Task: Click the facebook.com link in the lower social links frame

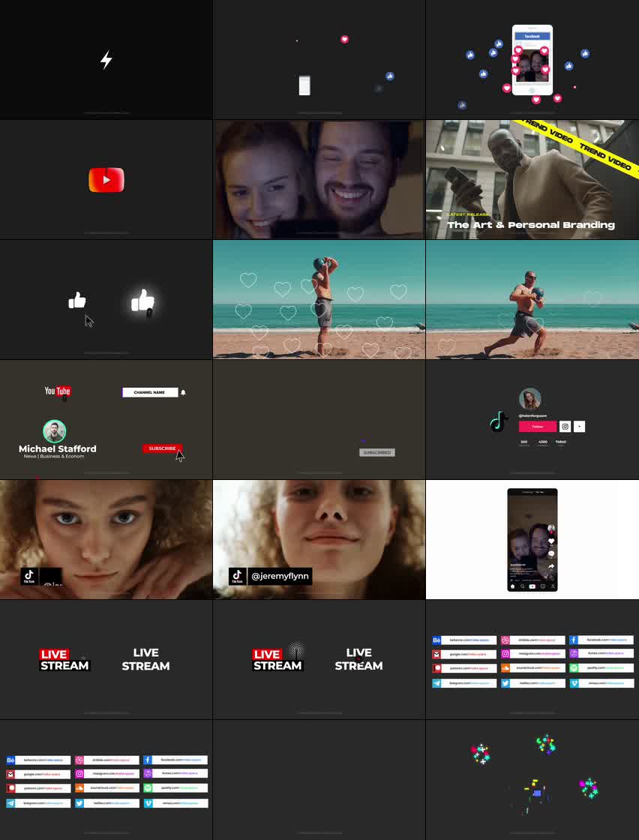Action: [x=180, y=760]
